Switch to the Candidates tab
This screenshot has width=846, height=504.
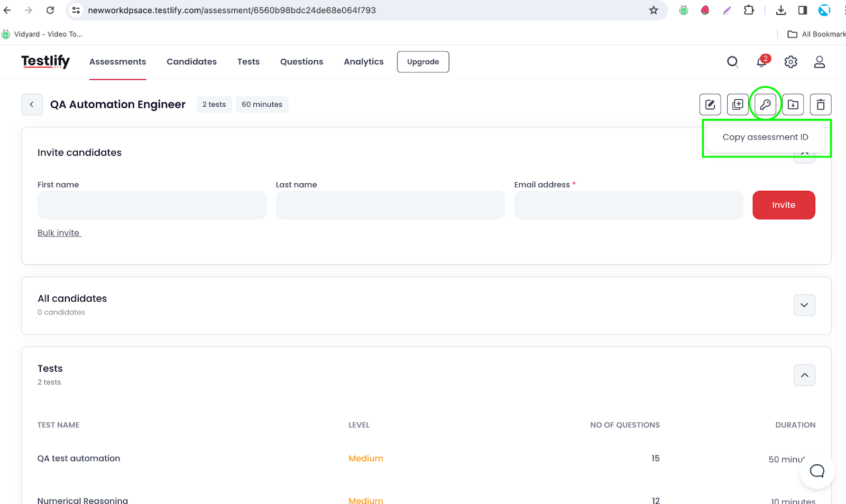click(191, 62)
